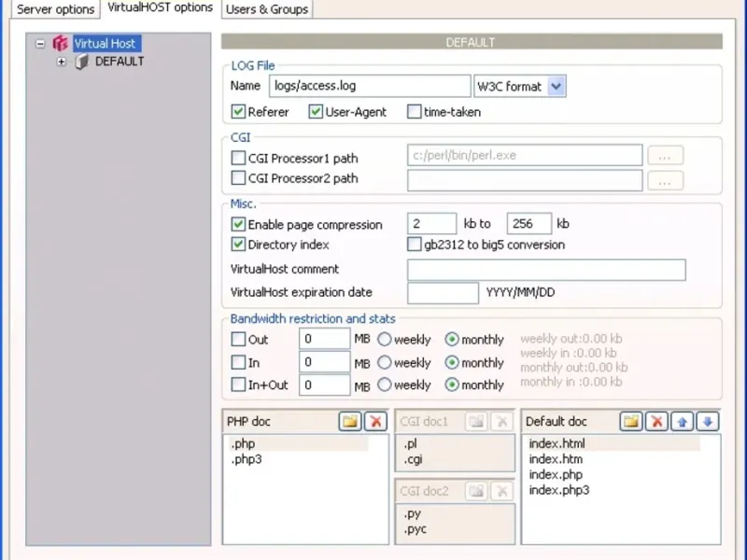
Task: Select monthly for Out bandwidth
Action: point(452,340)
